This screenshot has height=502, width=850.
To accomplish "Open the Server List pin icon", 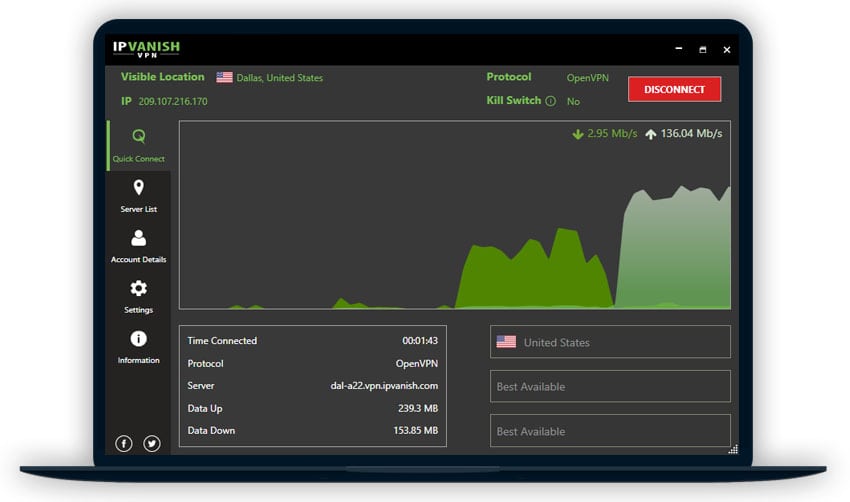I will pos(139,188).
